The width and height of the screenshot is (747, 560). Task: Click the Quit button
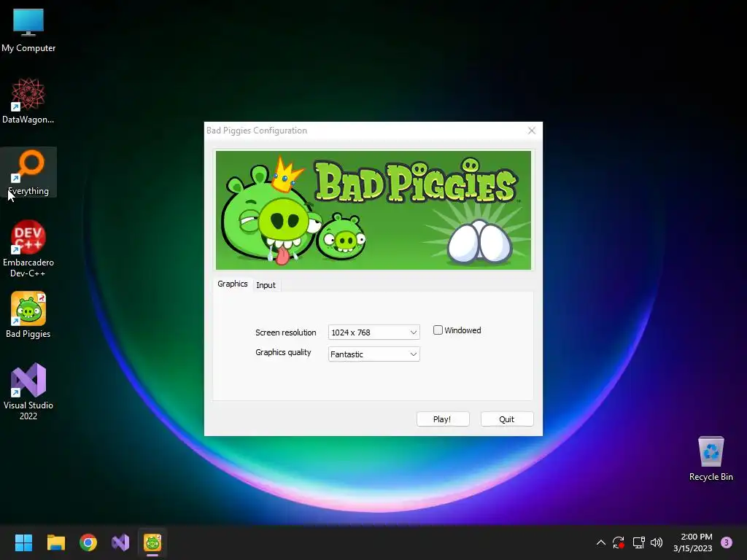(507, 419)
